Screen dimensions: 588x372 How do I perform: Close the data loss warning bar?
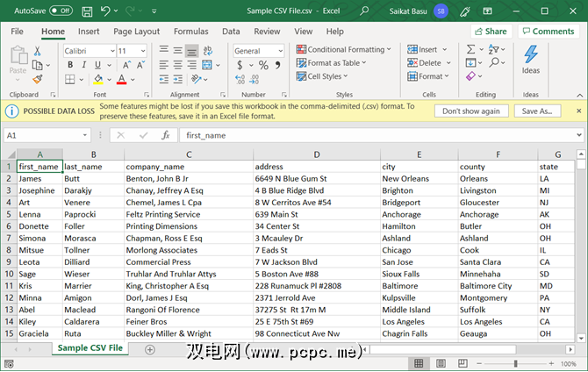pyautogui.click(x=577, y=111)
